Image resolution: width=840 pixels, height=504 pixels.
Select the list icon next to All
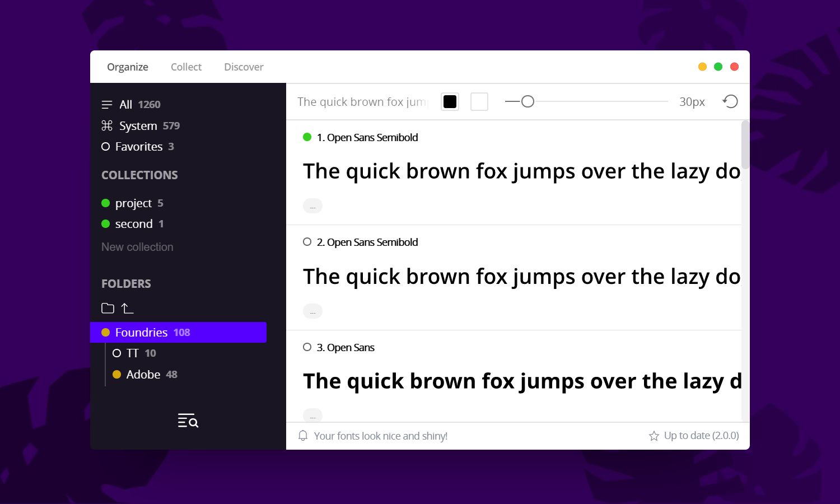(106, 104)
